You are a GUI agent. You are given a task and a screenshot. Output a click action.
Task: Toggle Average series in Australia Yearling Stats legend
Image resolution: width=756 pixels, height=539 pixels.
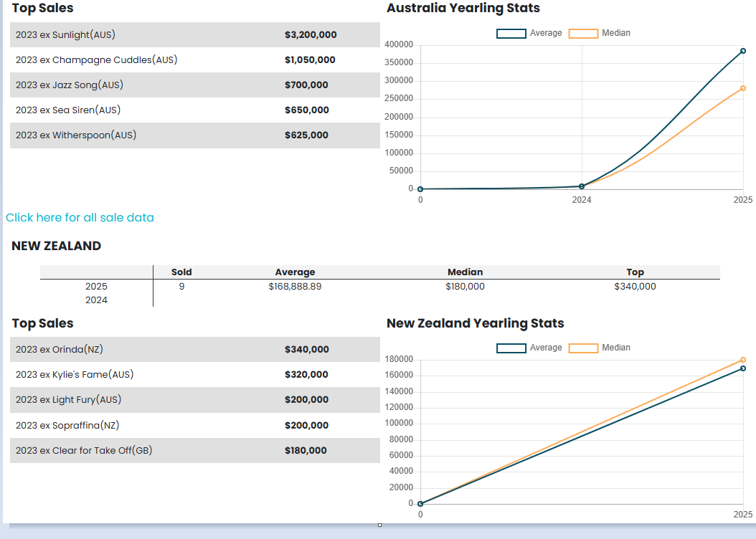[529, 33]
